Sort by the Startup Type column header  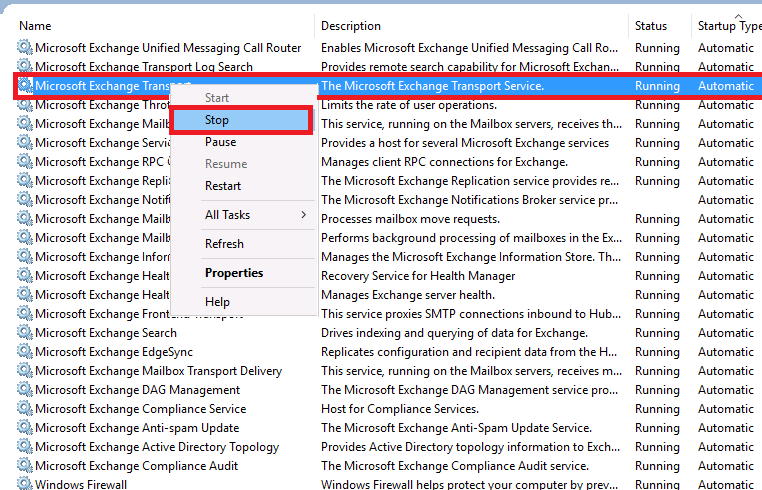729,26
